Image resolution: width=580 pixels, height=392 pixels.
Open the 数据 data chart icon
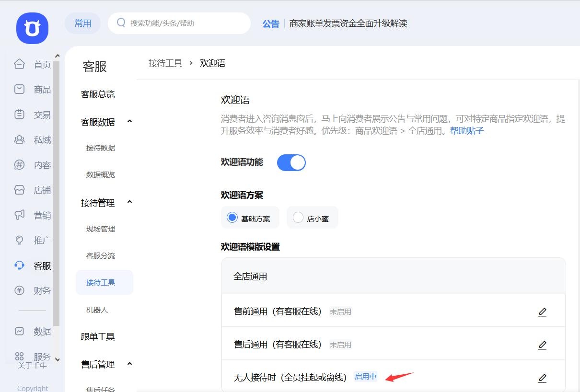pyautogui.click(x=19, y=331)
